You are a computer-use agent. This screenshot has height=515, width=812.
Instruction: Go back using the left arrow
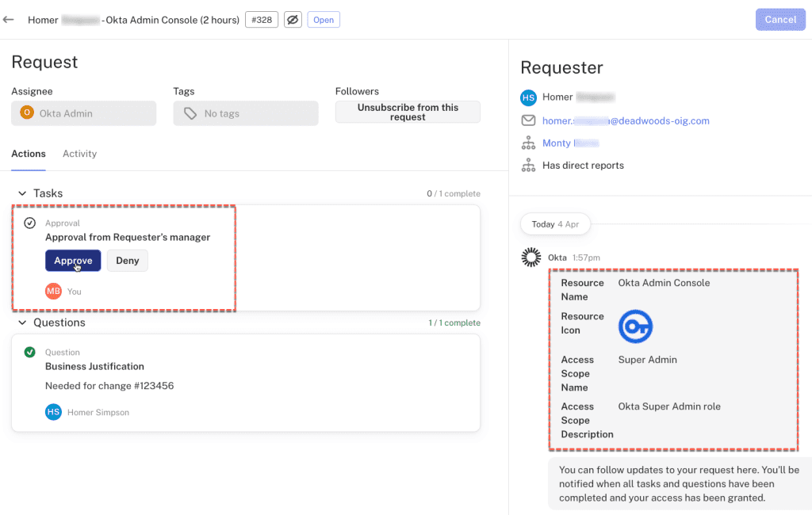pyautogui.click(x=8, y=20)
